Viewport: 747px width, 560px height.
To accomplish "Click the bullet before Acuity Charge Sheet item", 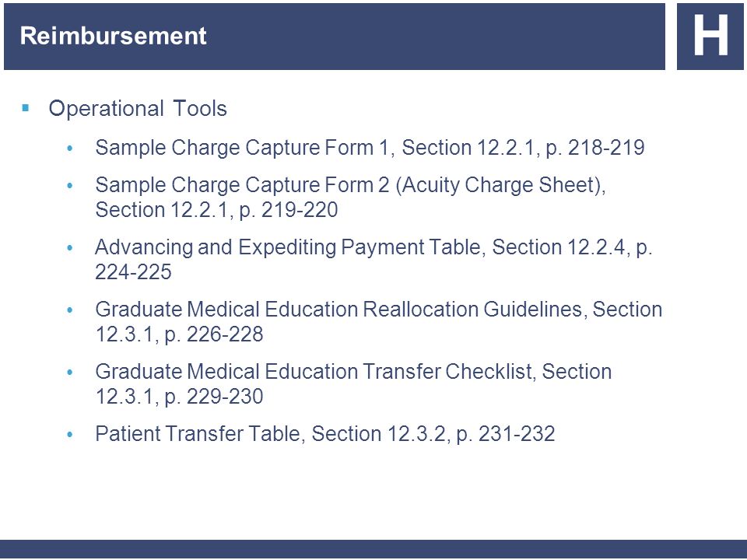I will tap(70, 186).
